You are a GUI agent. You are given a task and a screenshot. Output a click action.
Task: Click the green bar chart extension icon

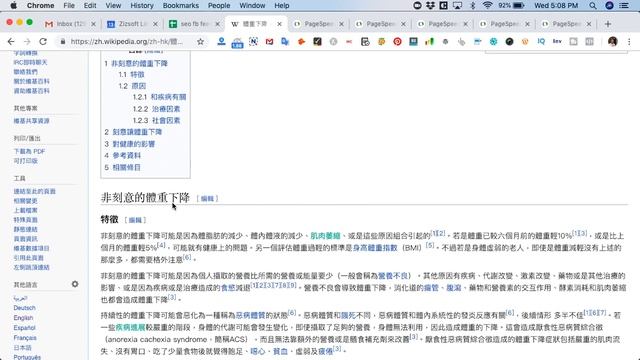point(429,42)
